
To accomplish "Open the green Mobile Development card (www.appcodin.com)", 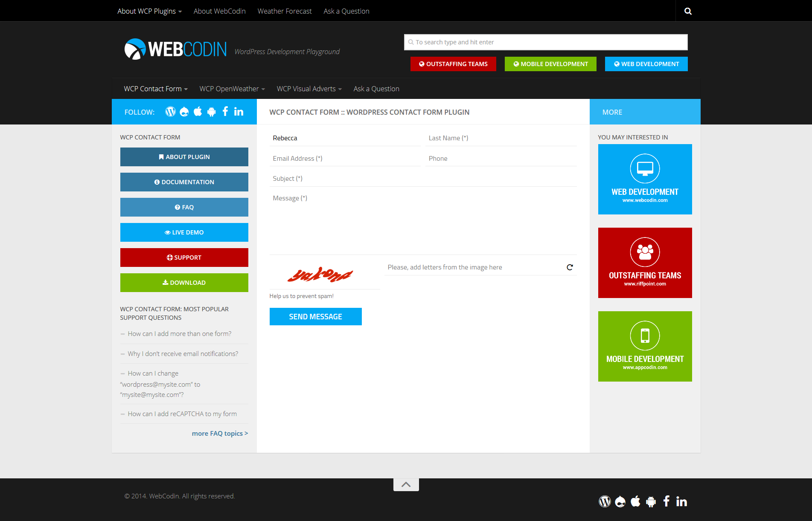I will click(645, 346).
